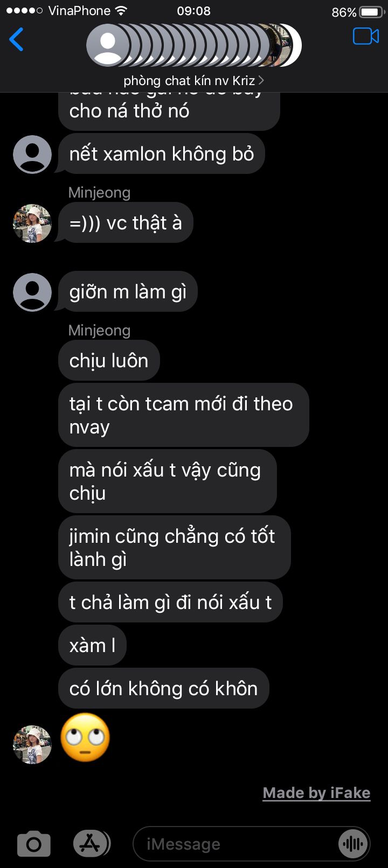Open the camera icon beside message field

point(34,844)
